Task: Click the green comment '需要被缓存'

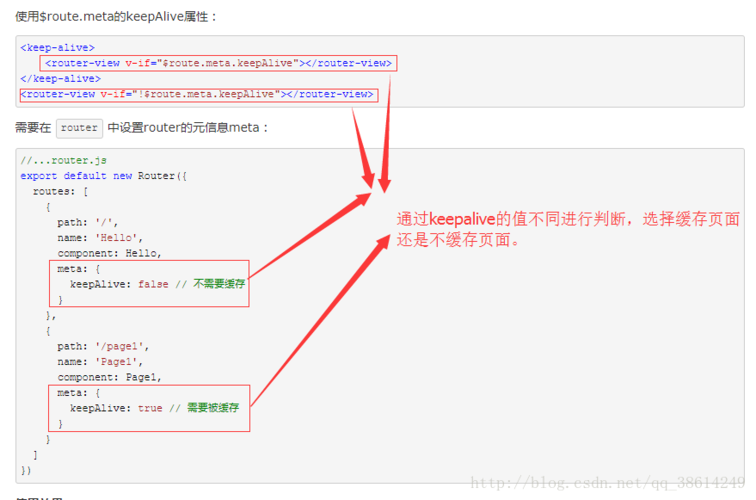Action: point(213,407)
